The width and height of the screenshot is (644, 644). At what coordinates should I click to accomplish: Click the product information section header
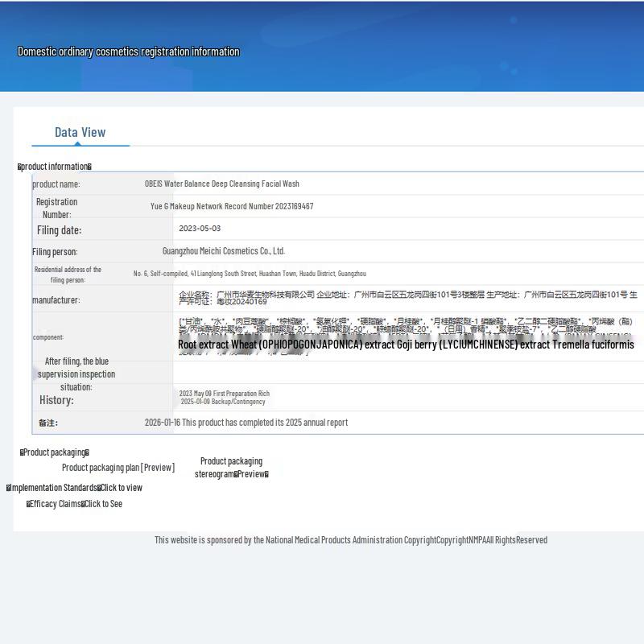click(x=55, y=167)
